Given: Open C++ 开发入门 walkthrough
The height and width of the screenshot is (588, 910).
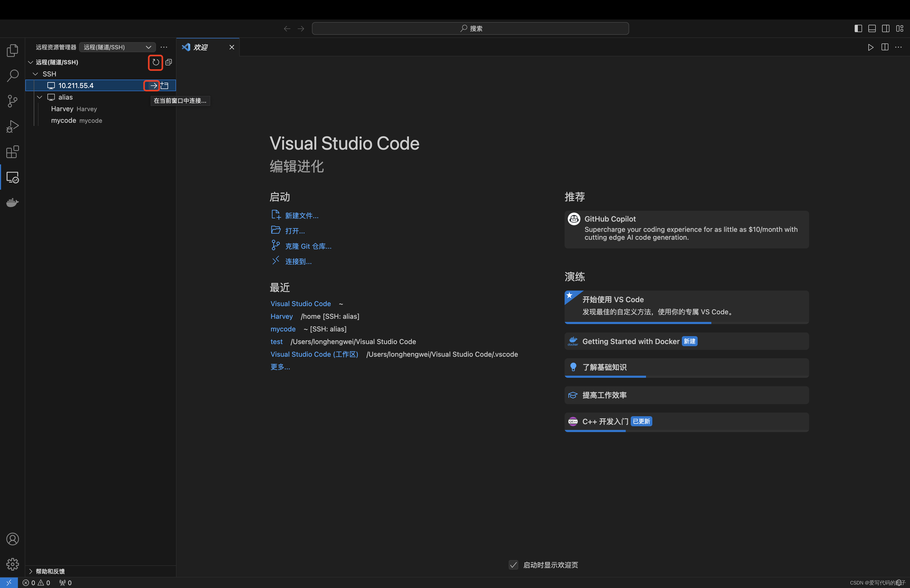Looking at the screenshot, I should click(x=686, y=422).
